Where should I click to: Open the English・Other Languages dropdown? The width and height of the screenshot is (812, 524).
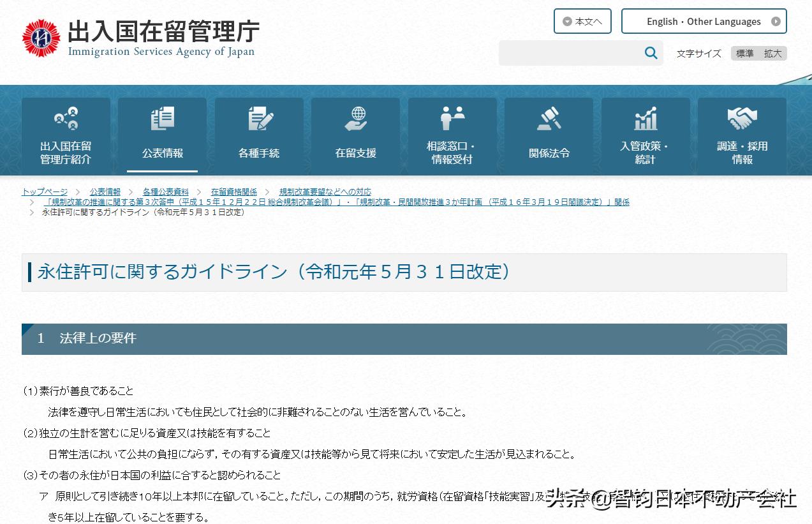704,21
